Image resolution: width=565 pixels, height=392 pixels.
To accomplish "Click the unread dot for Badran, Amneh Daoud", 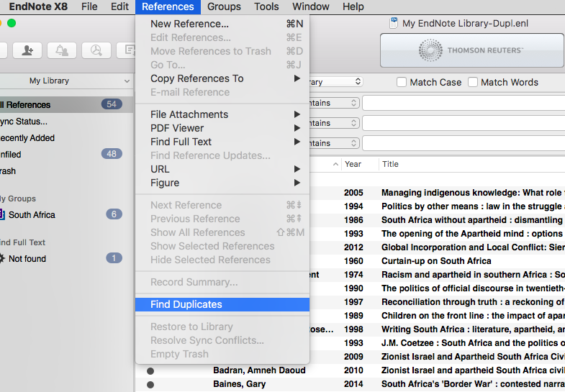I will [x=150, y=370].
